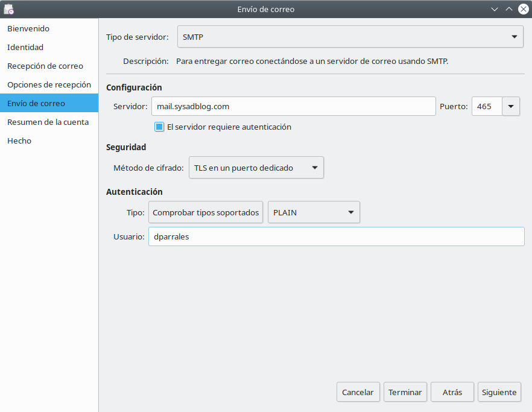Click the Seguridad section heading
This screenshot has width=532, height=412.
pos(126,147)
